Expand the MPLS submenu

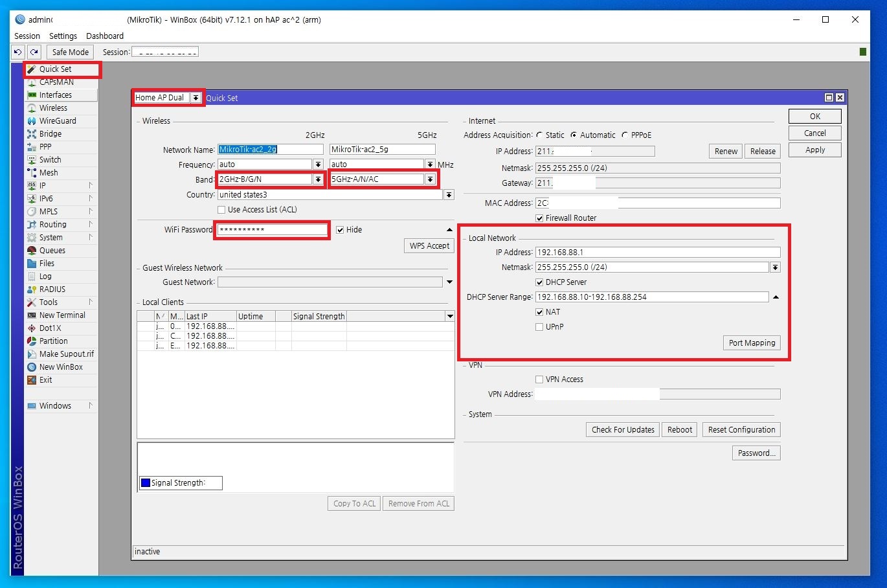coord(91,212)
